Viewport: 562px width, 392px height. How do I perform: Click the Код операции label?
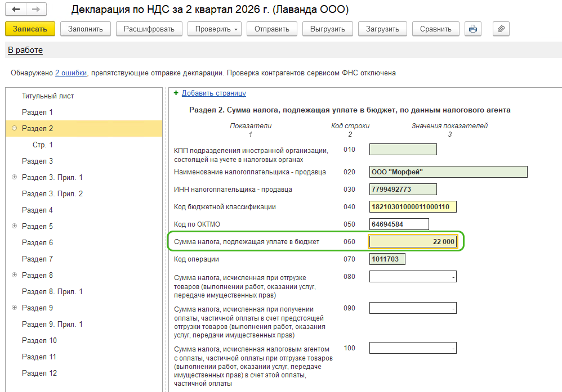pyautogui.click(x=197, y=259)
